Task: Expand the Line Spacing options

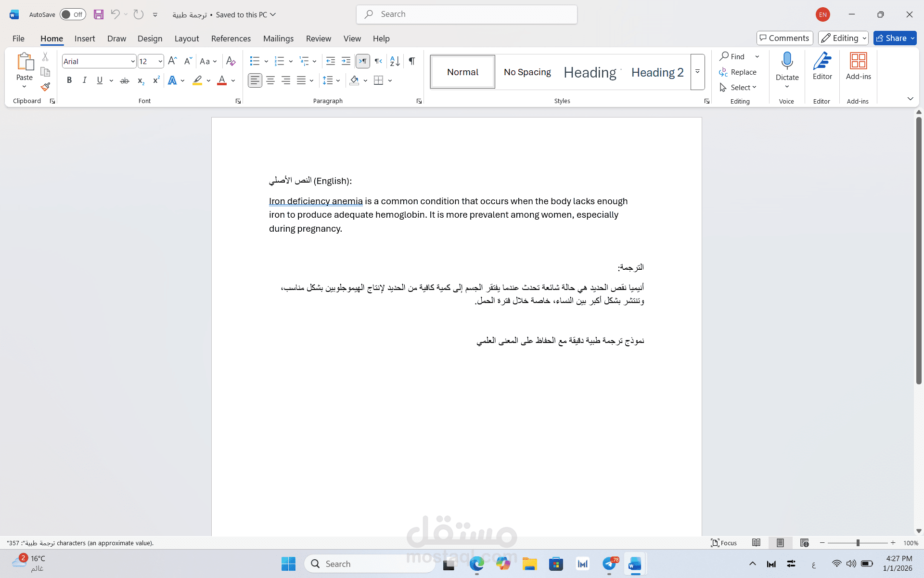Action: 337,80
